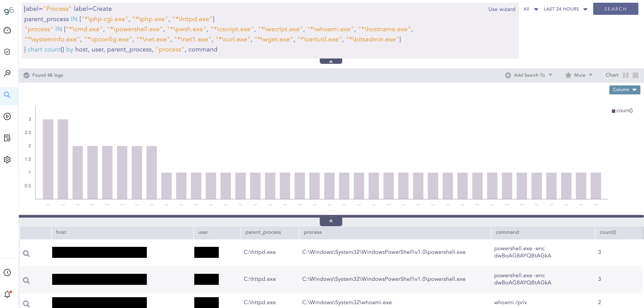Click the first tall bar in the chart

[x=48, y=159]
